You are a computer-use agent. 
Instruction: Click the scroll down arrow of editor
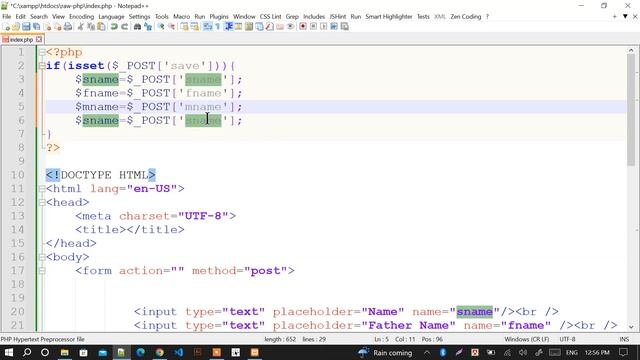click(x=631, y=327)
